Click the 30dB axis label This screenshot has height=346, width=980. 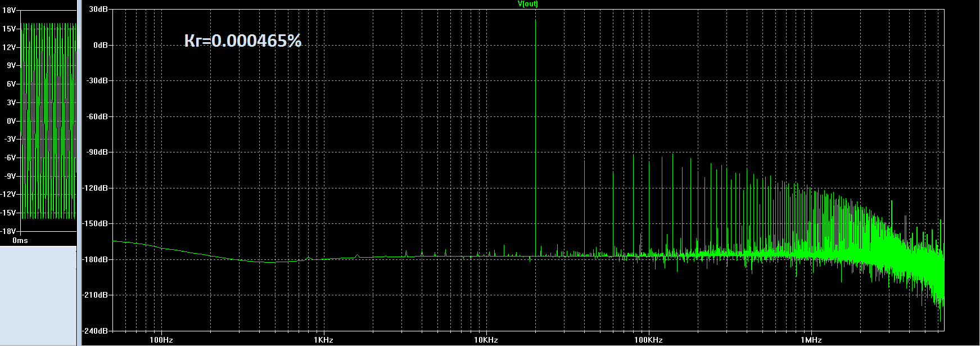(x=98, y=10)
